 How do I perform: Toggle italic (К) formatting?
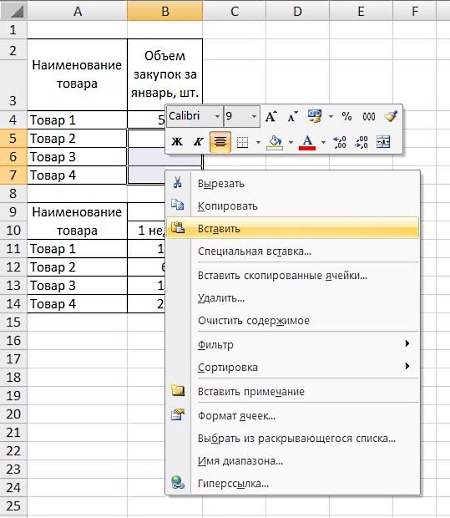[x=198, y=142]
